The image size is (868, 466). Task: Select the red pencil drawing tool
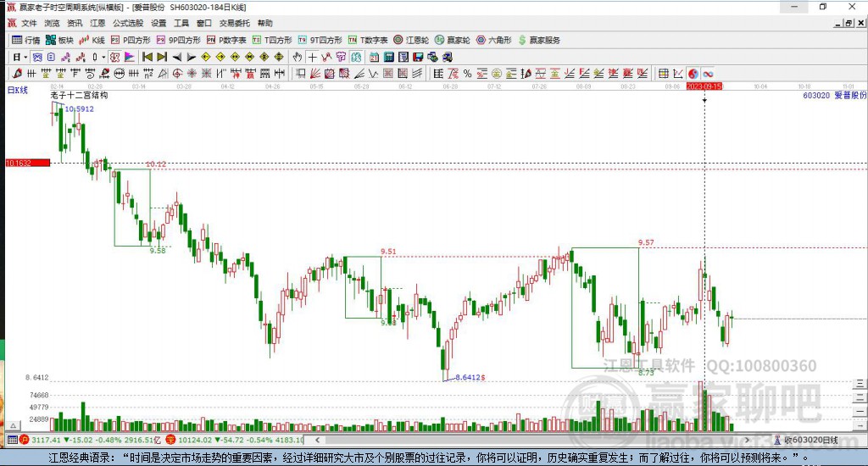point(17,74)
